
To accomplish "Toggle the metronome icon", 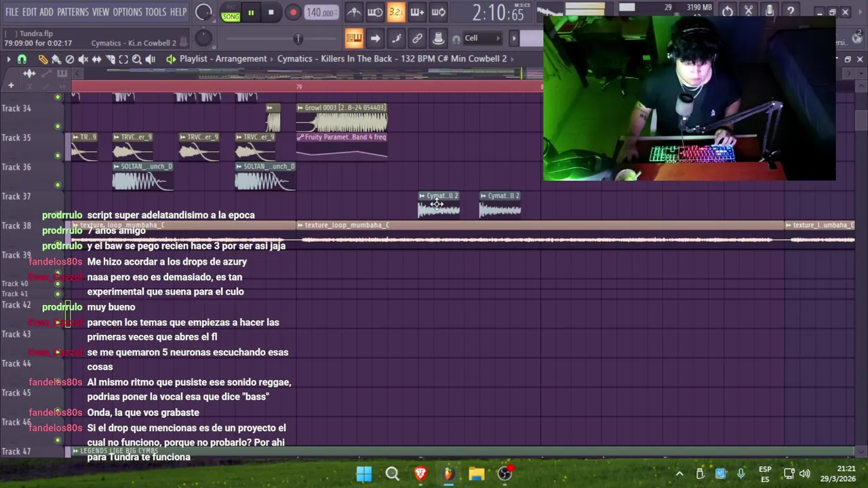I will (354, 12).
